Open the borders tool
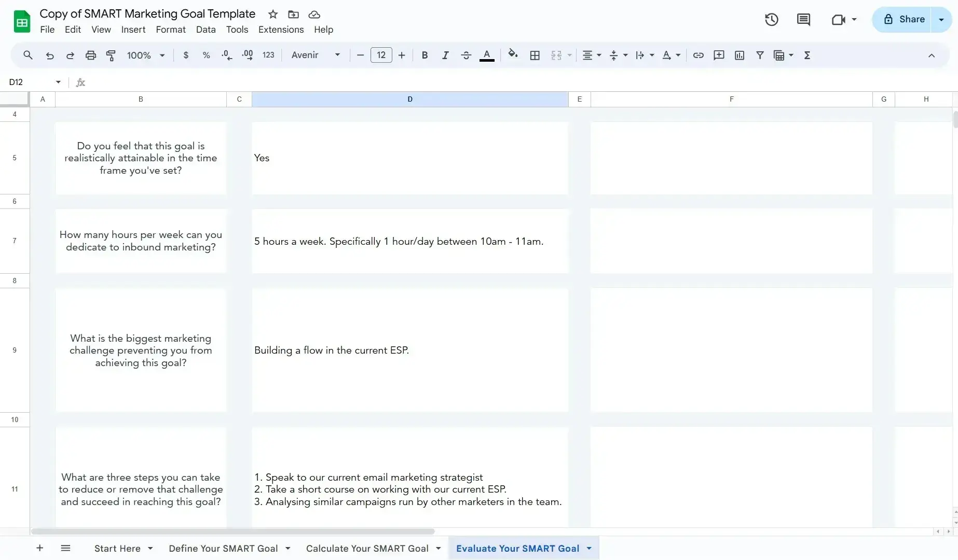Screen dimensions: 958x560 tap(535, 55)
